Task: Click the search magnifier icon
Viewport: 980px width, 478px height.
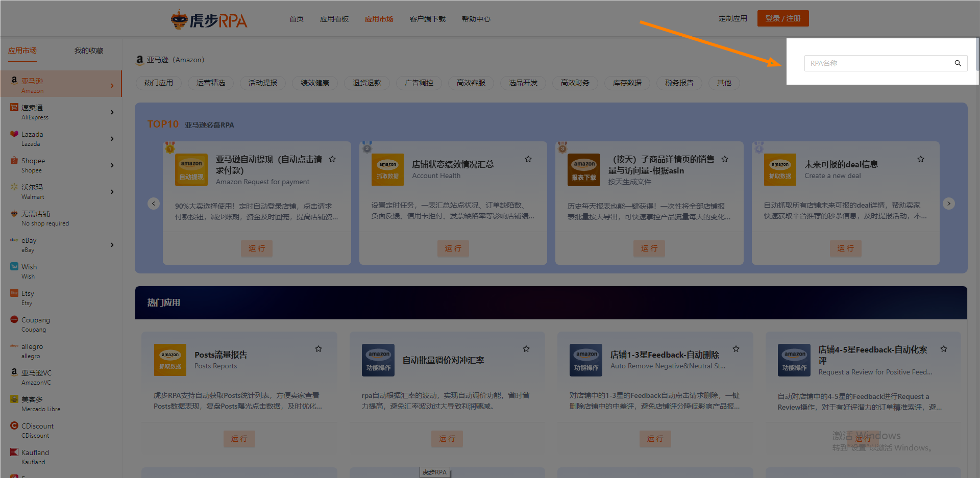Action: click(958, 63)
